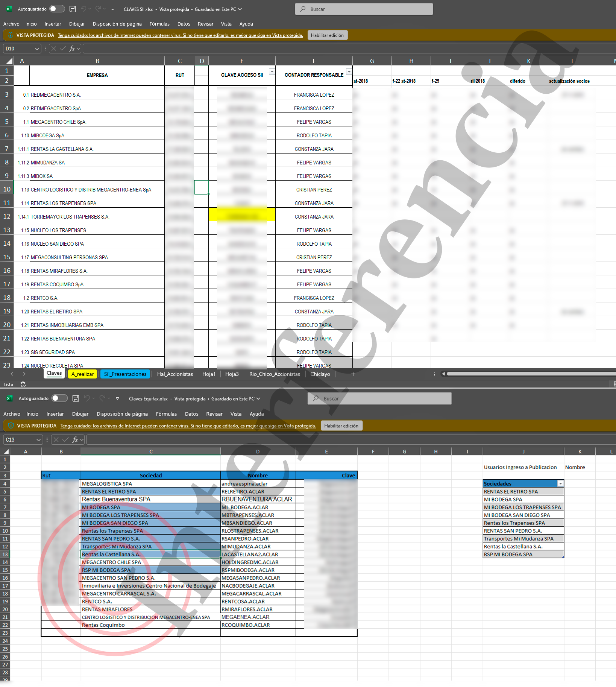This screenshot has height=687, width=616.
Task: Open Quick Access customize dropdown in Claves Equifax window
Action: [117, 398]
